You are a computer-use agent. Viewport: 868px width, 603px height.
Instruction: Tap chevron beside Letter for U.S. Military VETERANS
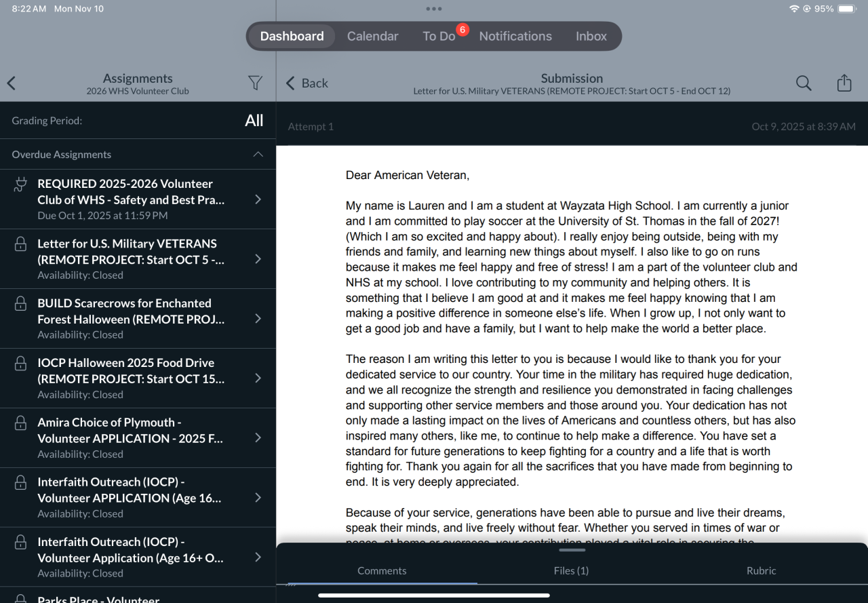pos(258,259)
